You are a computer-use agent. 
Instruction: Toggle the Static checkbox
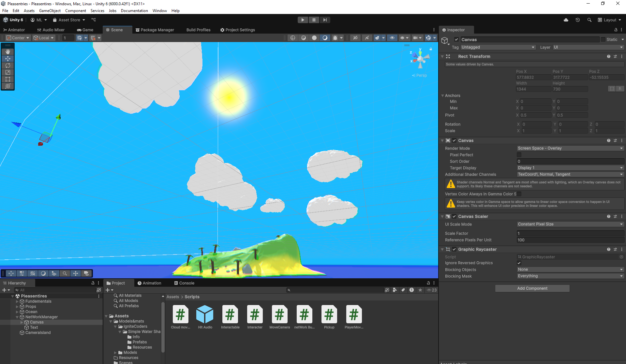(x=603, y=39)
